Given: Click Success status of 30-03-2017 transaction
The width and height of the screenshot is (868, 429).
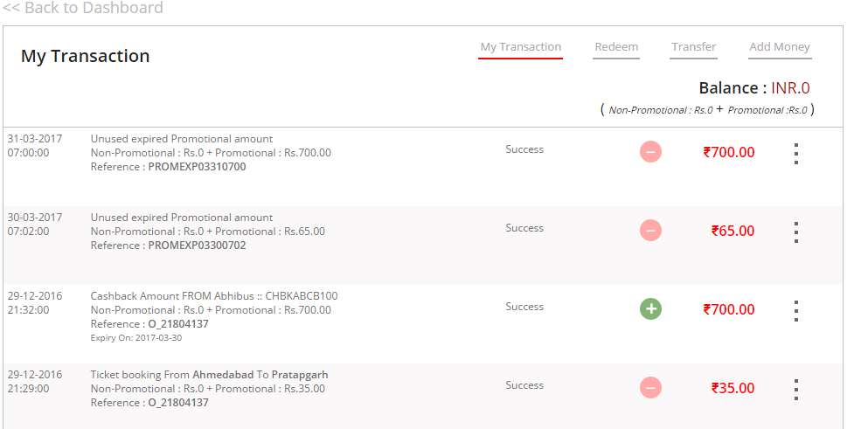Looking at the screenshot, I should [x=524, y=228].
